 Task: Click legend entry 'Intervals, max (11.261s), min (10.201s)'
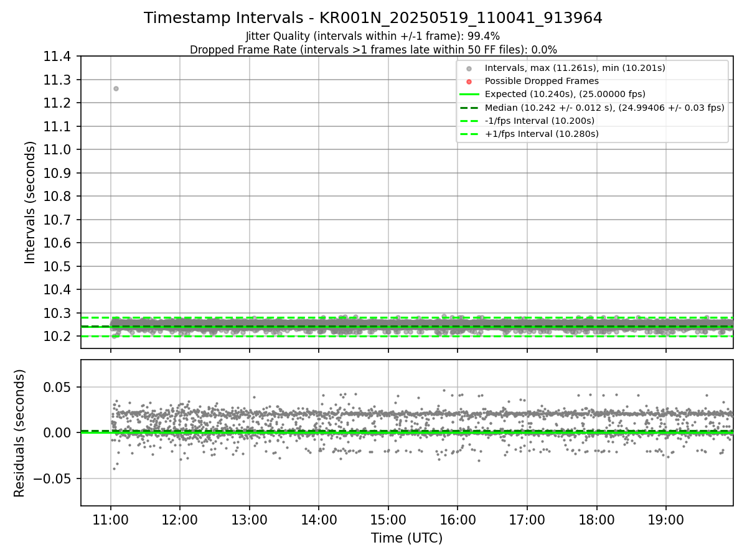coord(575,68)
